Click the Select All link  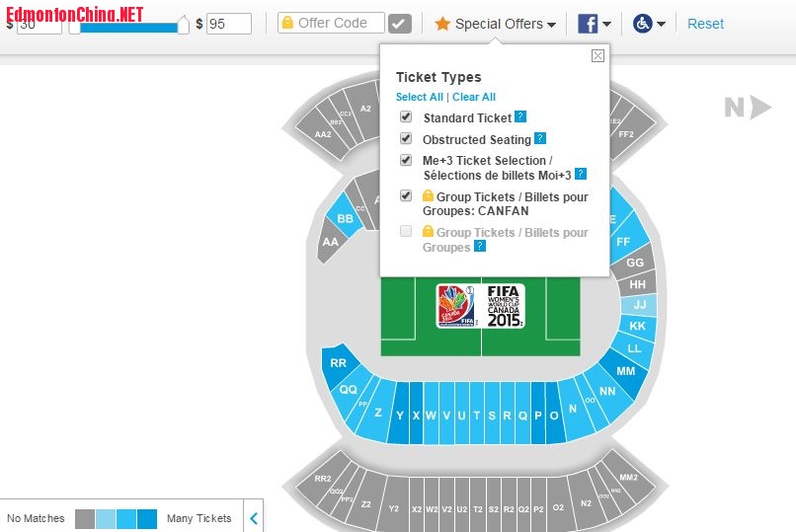point(419,97)
